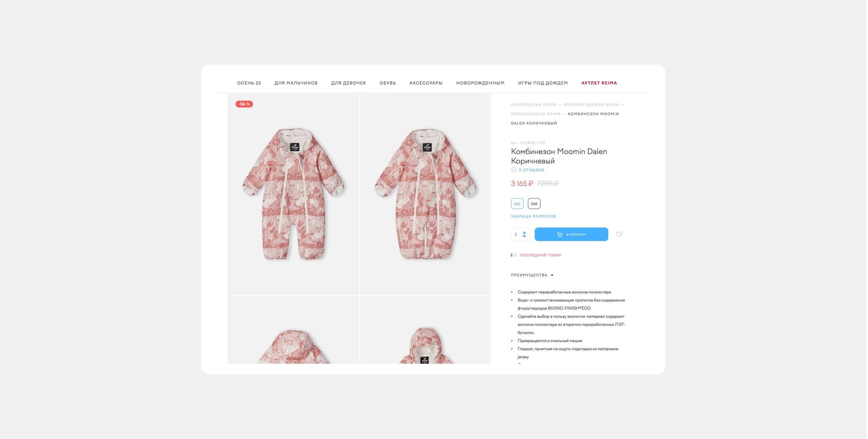The width and height of the screenshot is (868, 439).
Task: Increase quantity with up arrow
Action: (x=524, y=232)
